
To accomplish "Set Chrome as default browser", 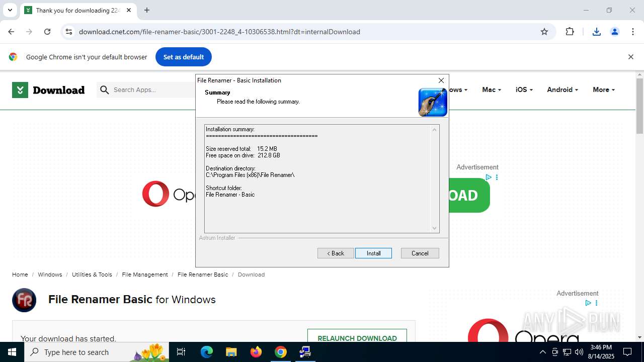I will (184, 57).
